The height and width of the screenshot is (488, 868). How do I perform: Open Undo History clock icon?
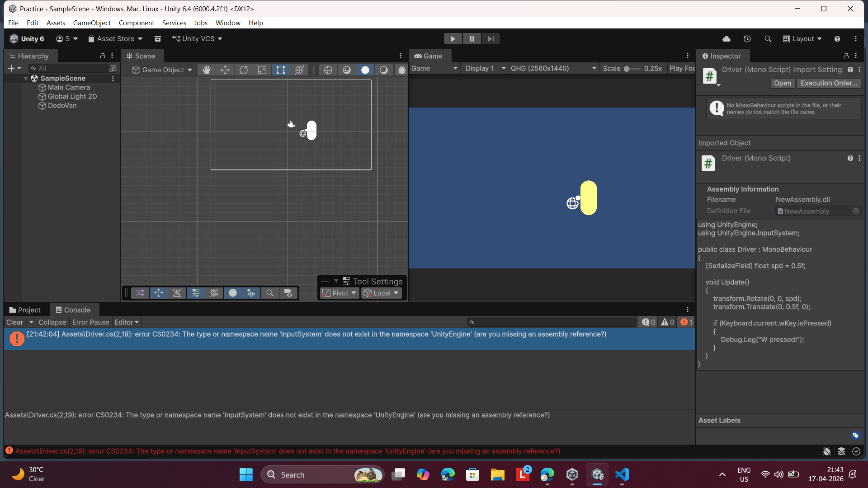(x=747, y=39)
